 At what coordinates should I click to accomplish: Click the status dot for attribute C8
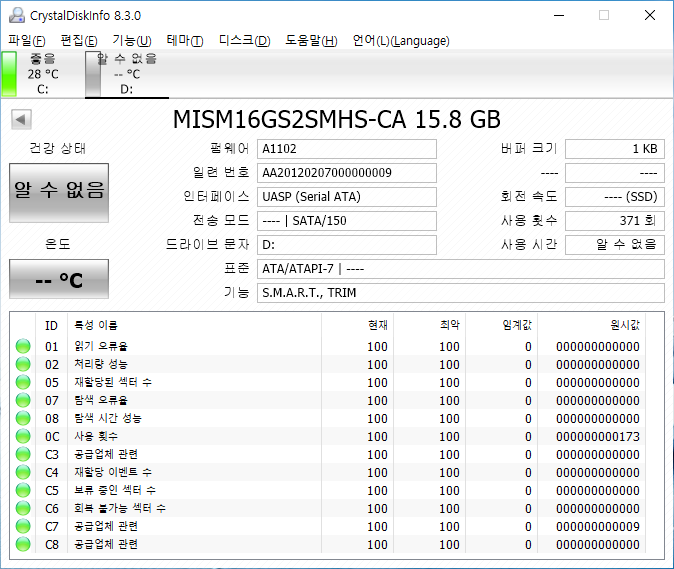point(22,545)
